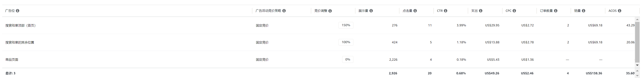Open info icon beside 销量
The height and width of the screenshot is (78, 644).
(x=583, y=11)
